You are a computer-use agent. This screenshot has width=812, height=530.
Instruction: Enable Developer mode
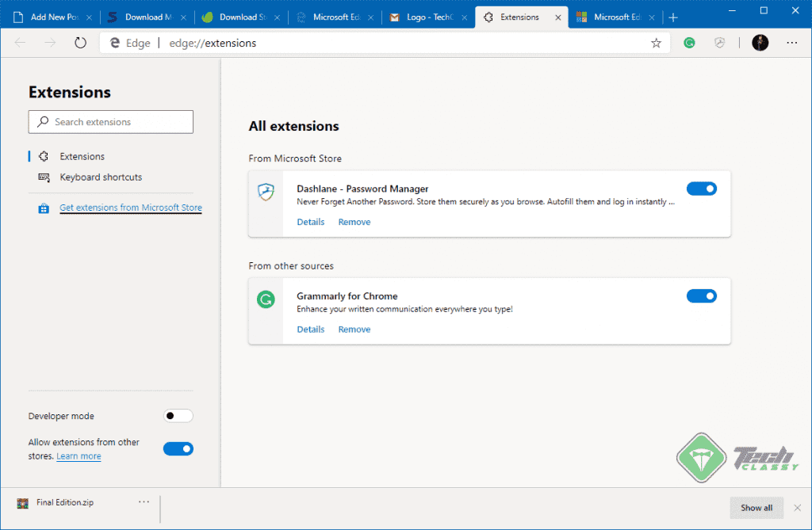[178, 416]
